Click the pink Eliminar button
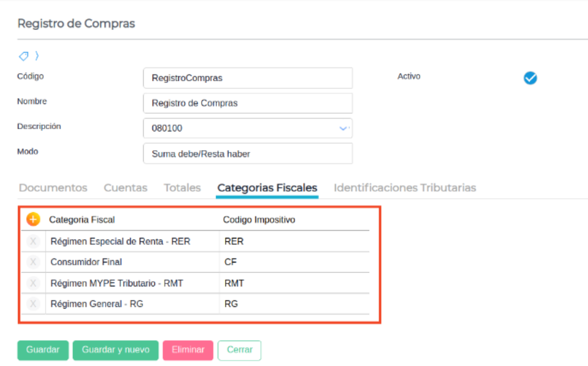The height and width of the screenshot is (366, 588). [x=188, y=350]
